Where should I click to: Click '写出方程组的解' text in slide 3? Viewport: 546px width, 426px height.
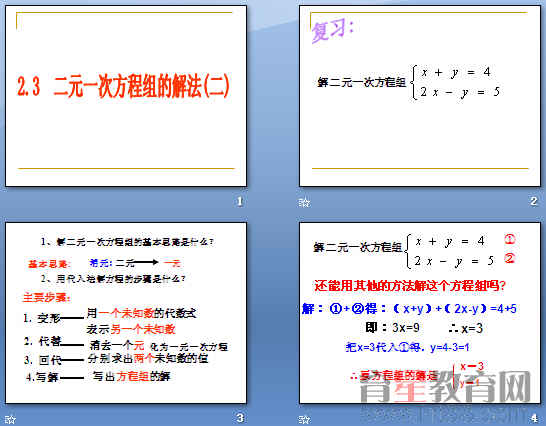coord(131,376)
